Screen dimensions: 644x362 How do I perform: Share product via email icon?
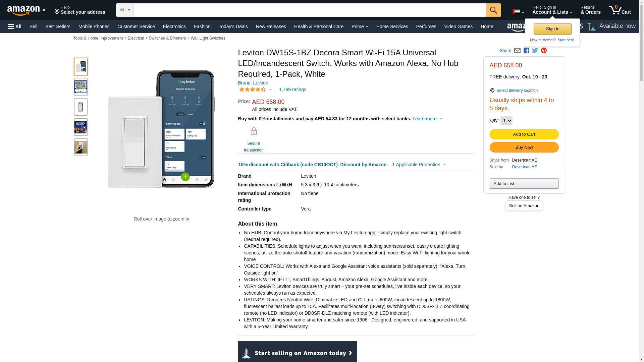[517, 51]
